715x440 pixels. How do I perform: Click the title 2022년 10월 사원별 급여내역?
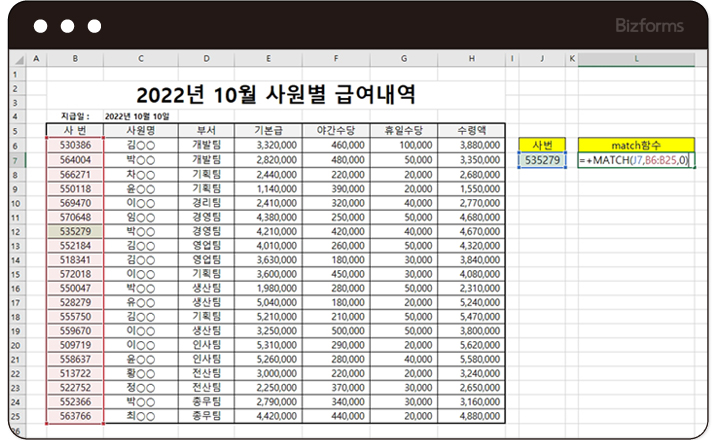276,95
